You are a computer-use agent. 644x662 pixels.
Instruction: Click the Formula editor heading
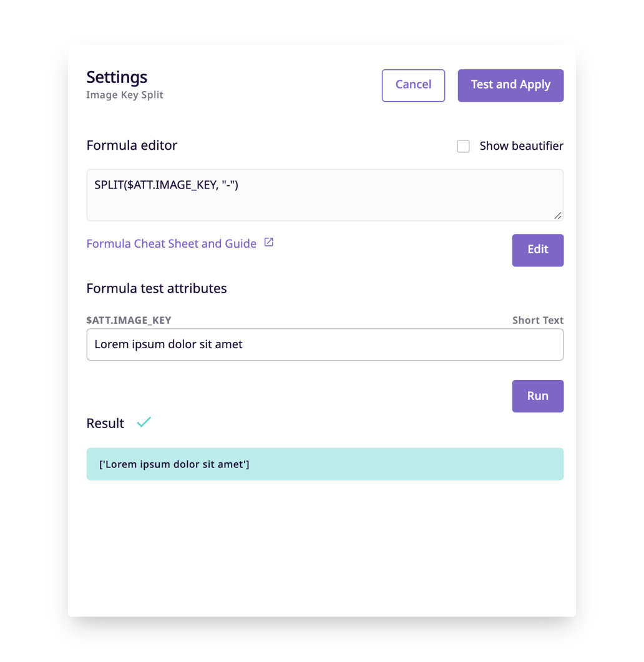pyautogui.click(x=132, y=145)
